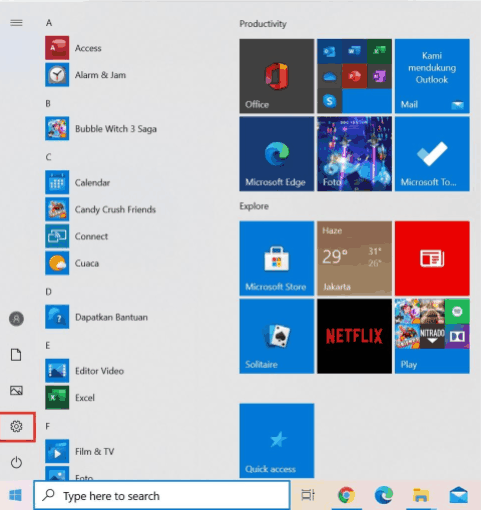Open Bubble Witch 3 Saga
Screen dimensions: 482x512
pyautogui.click(x=101, y=129)
